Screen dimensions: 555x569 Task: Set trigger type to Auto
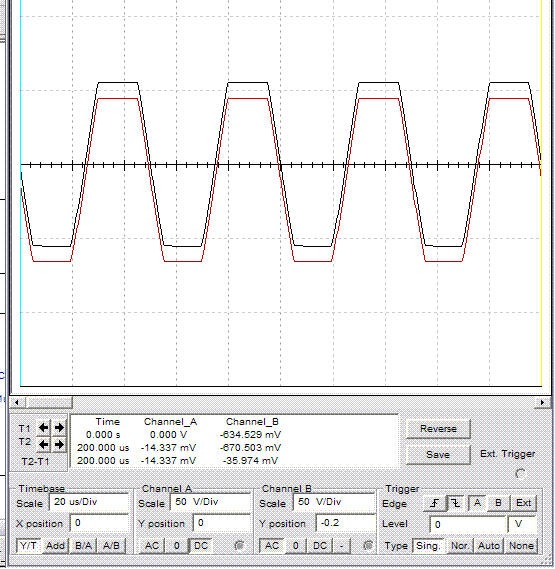click(489, 546)
